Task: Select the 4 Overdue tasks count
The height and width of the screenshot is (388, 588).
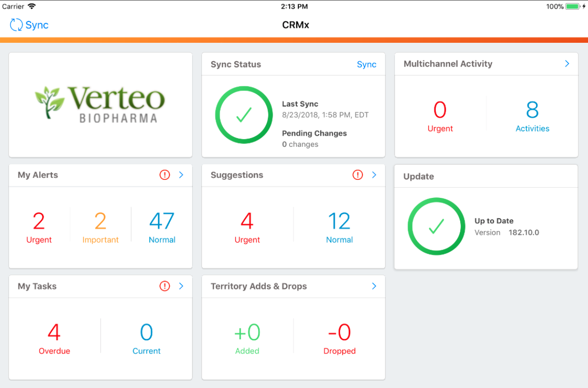Action: click(x=54, y=338)
